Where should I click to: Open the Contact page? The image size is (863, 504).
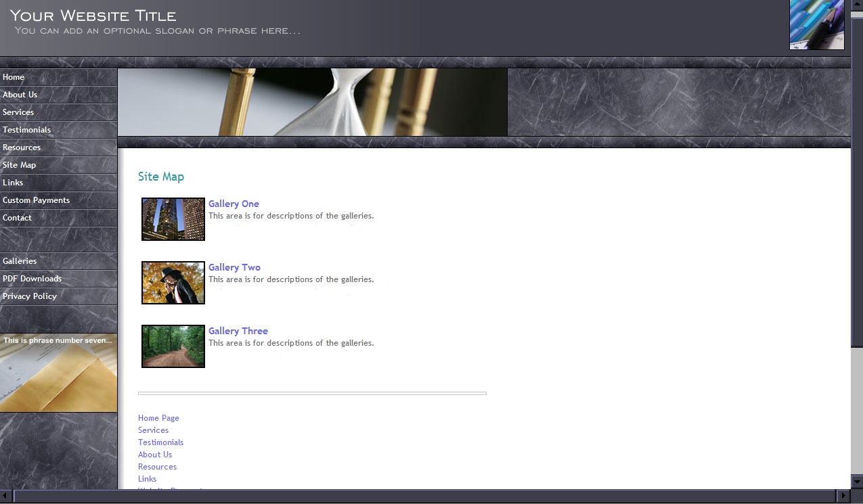(58, 218)
